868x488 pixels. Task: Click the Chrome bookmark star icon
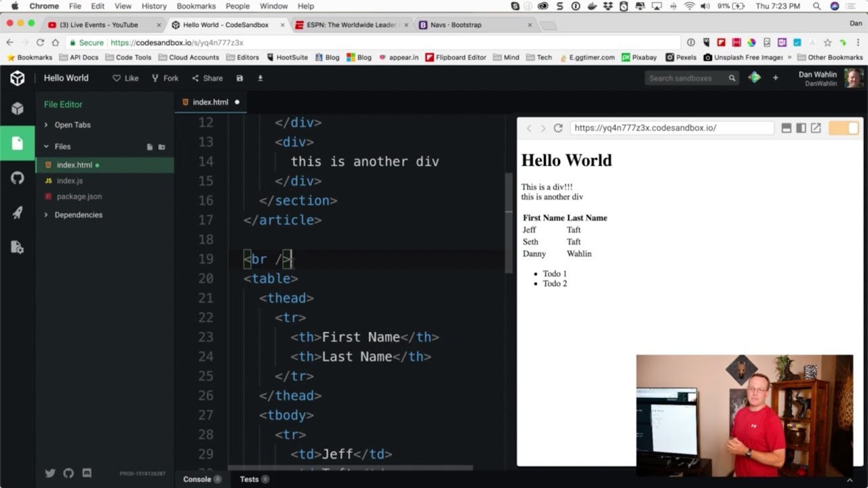[827, 42]
